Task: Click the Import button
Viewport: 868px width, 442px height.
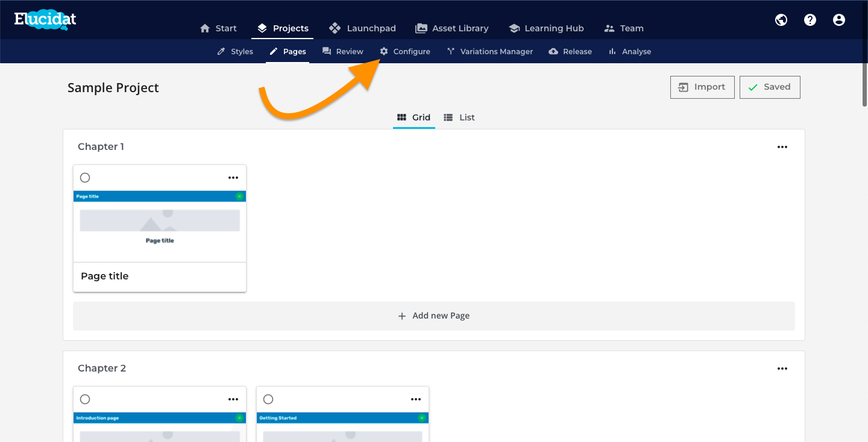Action: 702,87
